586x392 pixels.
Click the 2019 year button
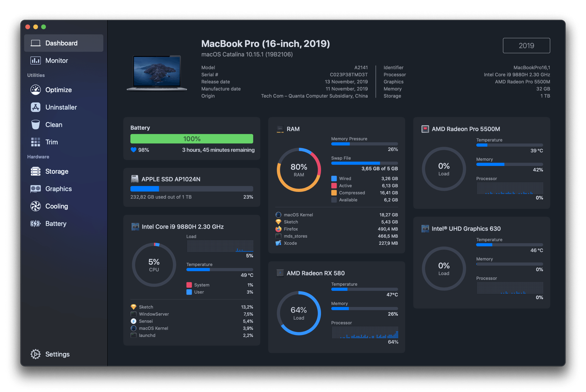point(526,45)
